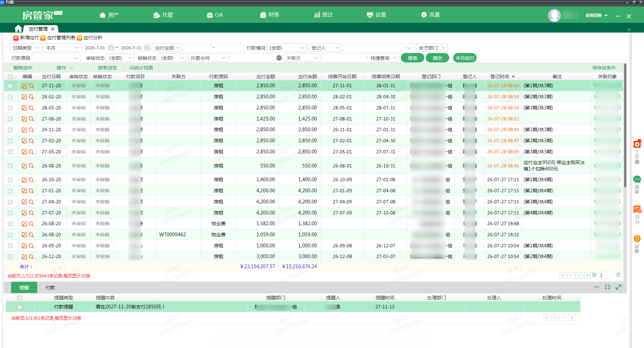The width and height of the screenshot is (644, 348).
Task: Click the user avatar
Action: (554, 15)
